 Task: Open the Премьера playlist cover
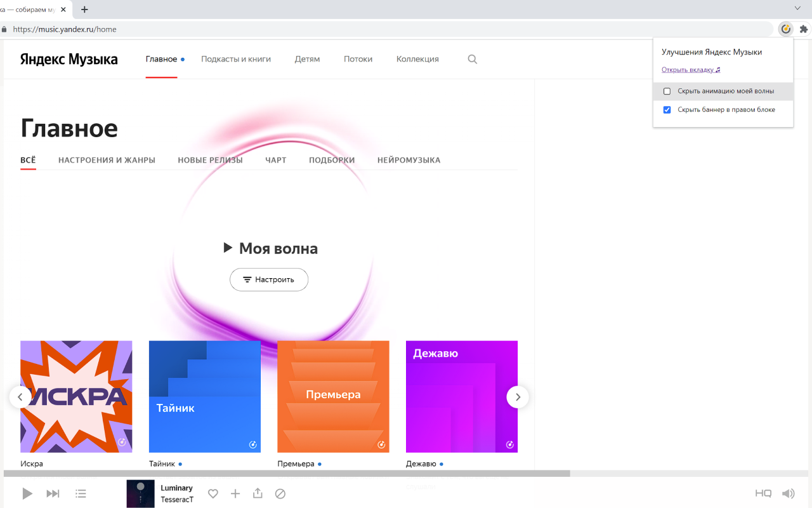(x=333, y=397)
